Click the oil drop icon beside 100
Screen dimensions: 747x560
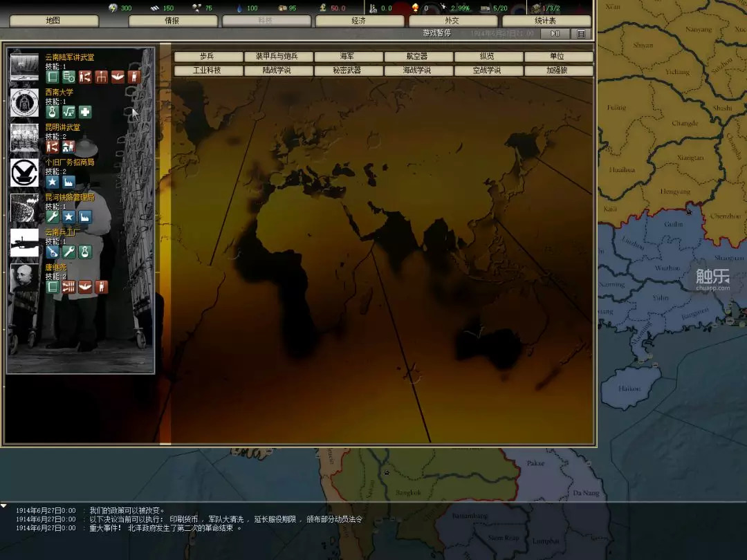click(x=239, y=8)
